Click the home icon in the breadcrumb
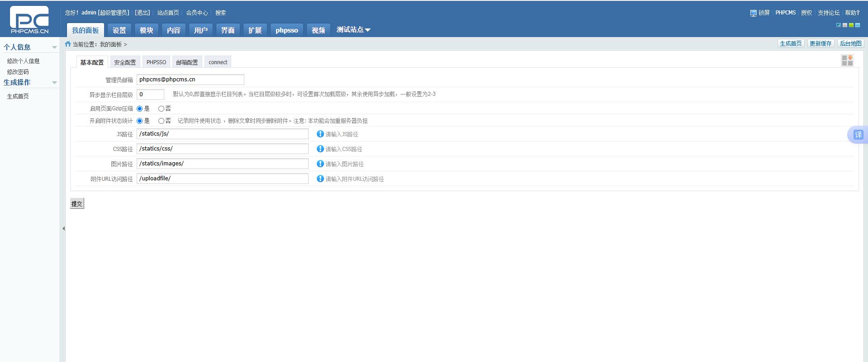The height and width of the screenshot is (362, 868). (68, 44)
